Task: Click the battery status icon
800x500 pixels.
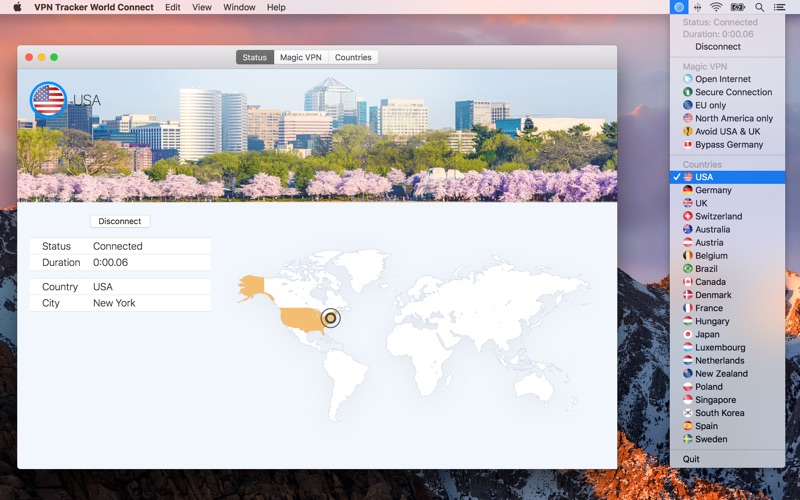Action: (x=738, y=7)
